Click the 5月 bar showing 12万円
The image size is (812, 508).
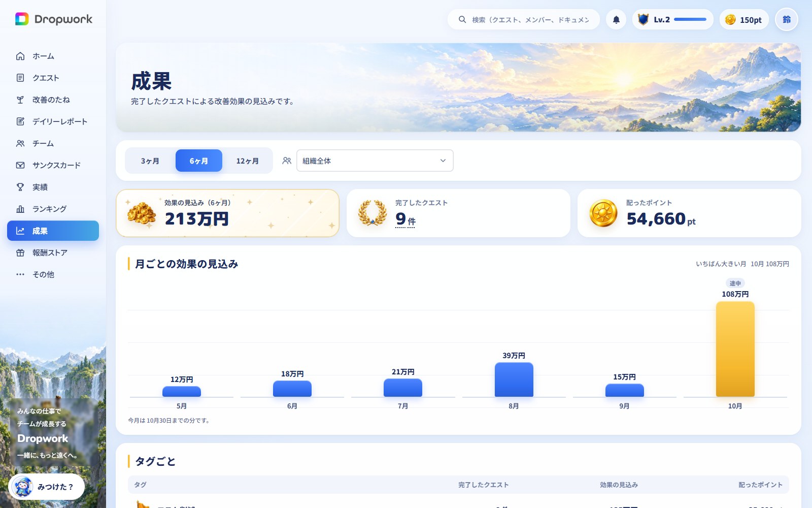(182, 392)
